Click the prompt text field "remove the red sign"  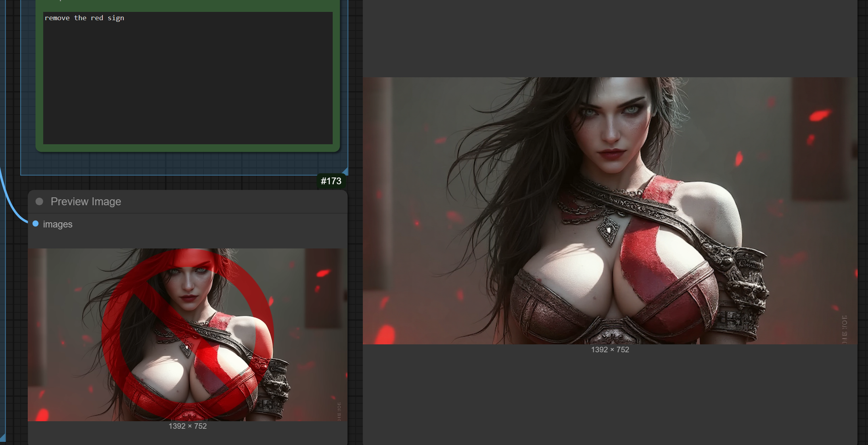pyautogui.click(x=188, y=78)
